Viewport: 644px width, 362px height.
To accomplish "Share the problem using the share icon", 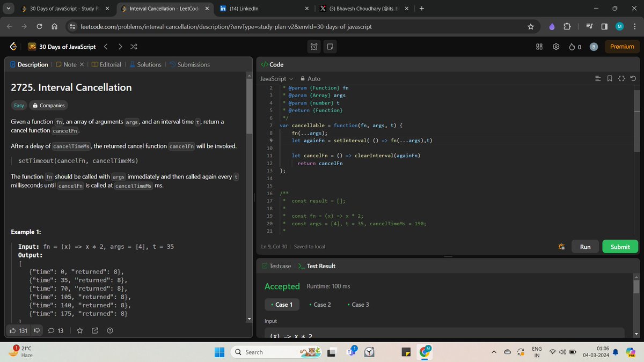I will click(x=94, y=330).
